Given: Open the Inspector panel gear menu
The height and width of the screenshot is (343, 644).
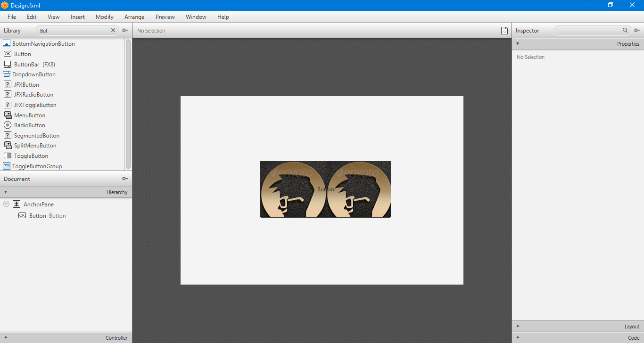Looking at the screenshot, I should [637, 30].
